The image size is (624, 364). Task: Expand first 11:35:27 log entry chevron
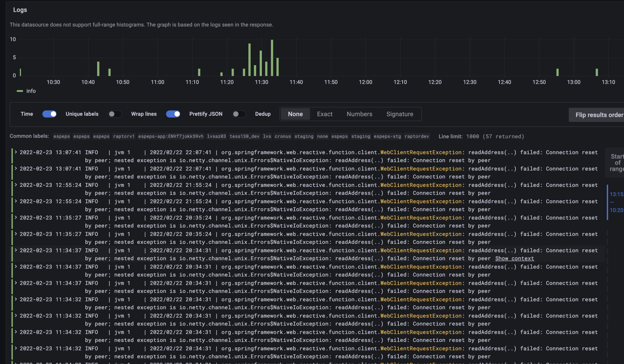[16, 217]
